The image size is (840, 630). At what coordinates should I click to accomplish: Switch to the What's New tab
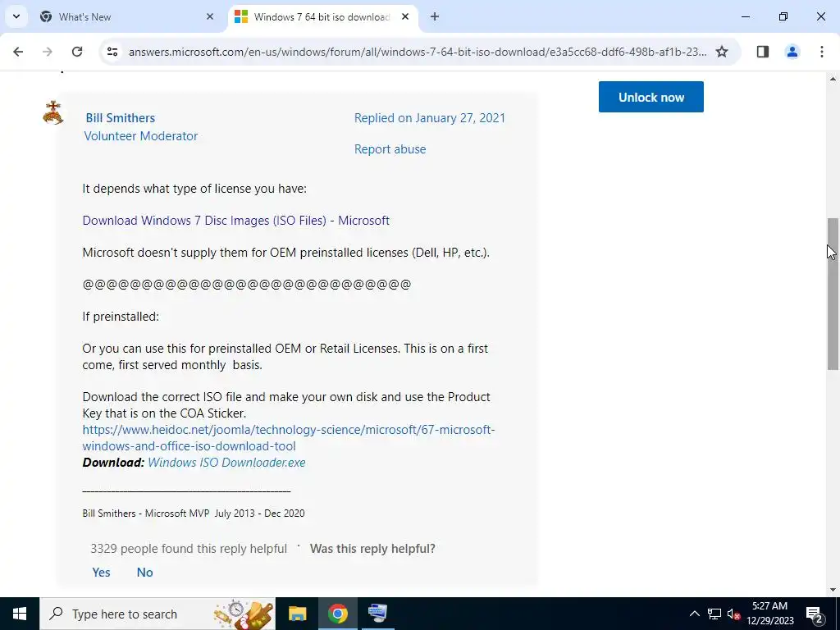tap(127, 16)
